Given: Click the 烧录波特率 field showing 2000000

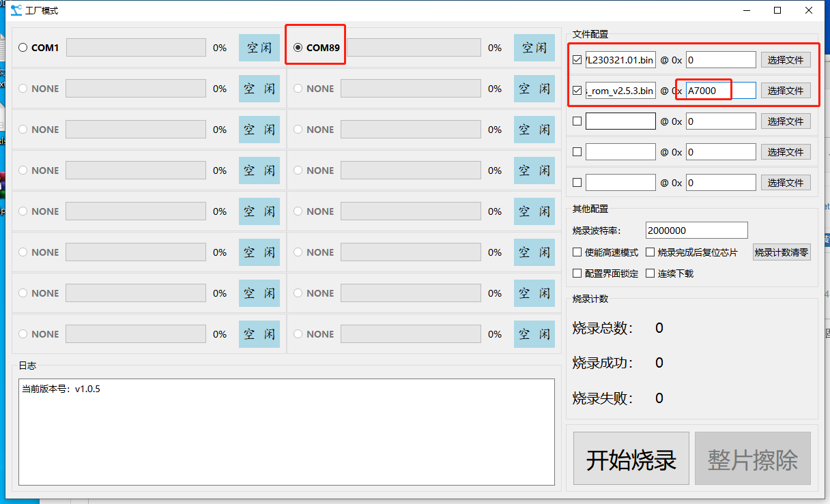Looking at the screenshot, I should pos(696,231).
